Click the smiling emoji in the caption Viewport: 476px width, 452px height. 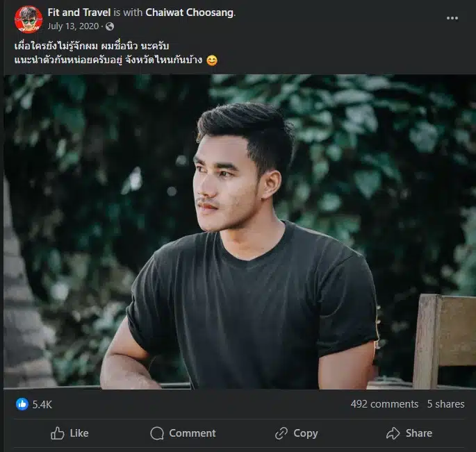pos(212,60)
